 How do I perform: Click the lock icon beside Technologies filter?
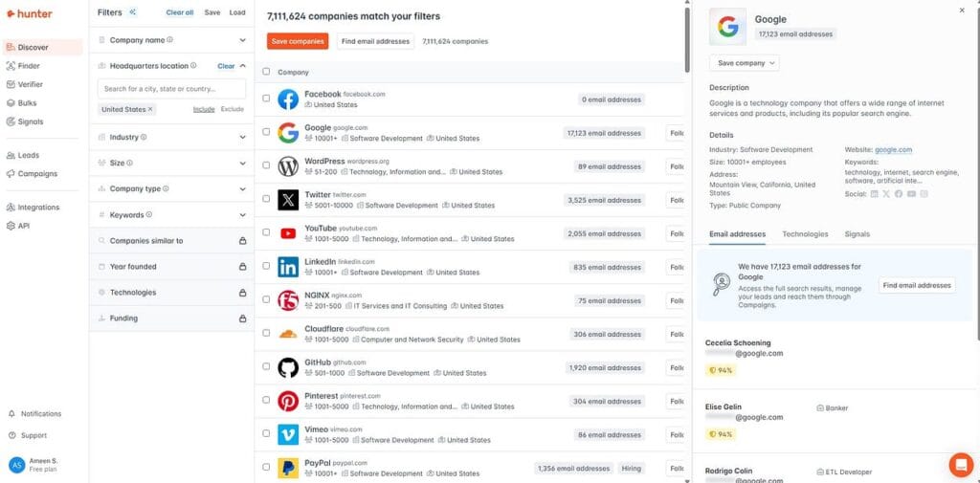point(242,293)
